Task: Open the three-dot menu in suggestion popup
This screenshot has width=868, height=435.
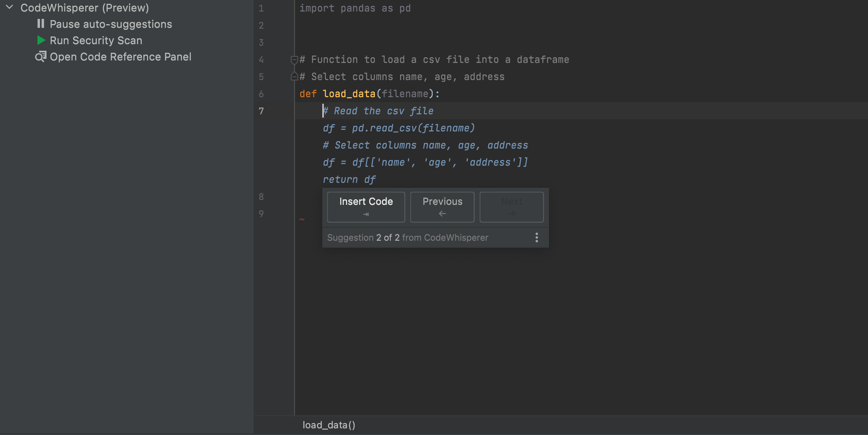Action: tap(537, 238)
